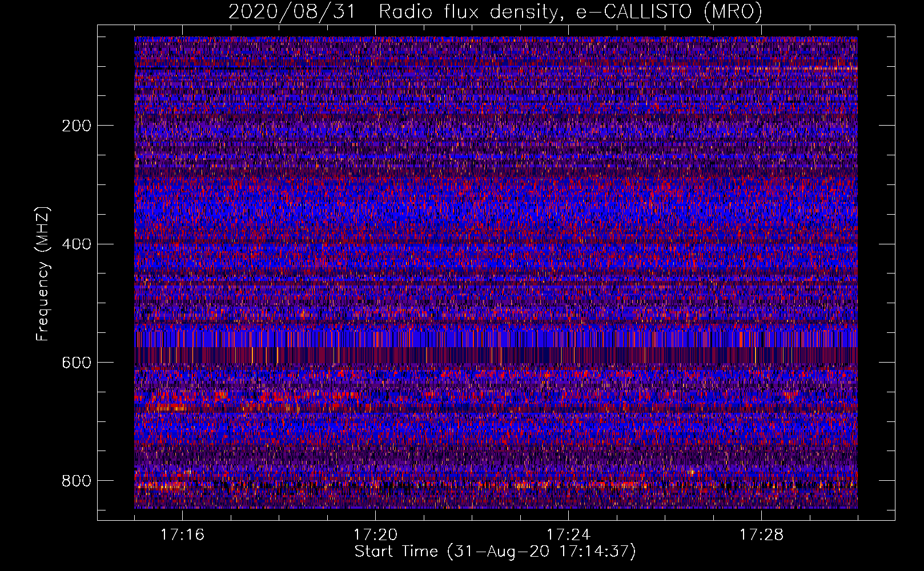Click the (MRO) station label in title
The width and height of the screenshot is (924, 571).
coord(733,12)
